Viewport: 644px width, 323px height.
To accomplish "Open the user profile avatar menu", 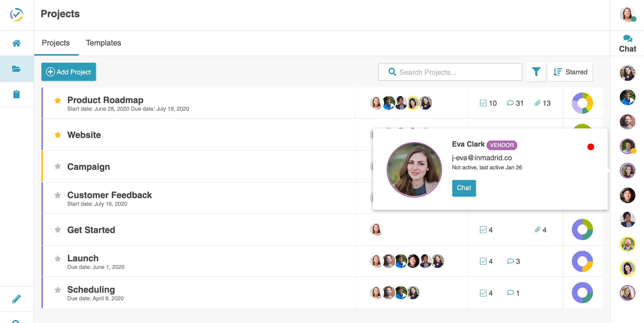I will pos(627,15).
